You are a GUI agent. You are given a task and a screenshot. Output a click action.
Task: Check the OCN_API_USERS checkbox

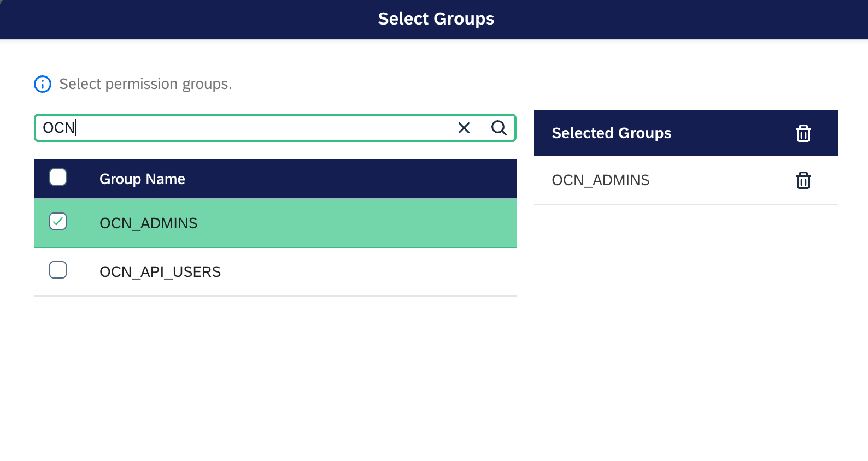coord(58,270)
